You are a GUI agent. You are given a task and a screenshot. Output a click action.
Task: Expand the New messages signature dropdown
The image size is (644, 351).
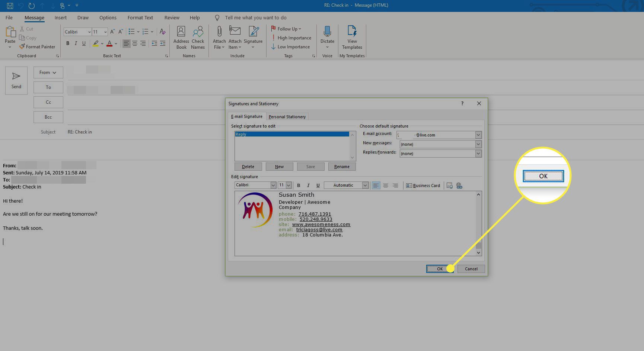pyautogui.click(x=478, y=144)
